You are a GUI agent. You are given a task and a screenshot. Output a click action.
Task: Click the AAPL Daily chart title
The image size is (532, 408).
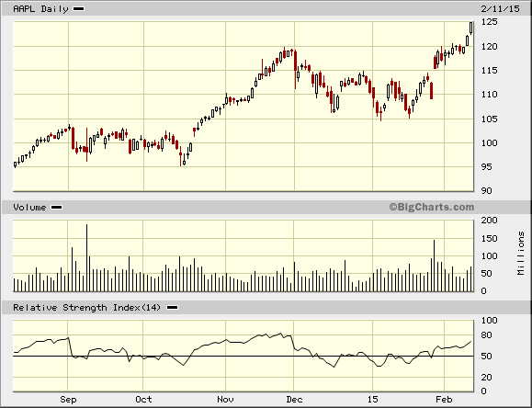pyautogui.click(x=40, y=9)
